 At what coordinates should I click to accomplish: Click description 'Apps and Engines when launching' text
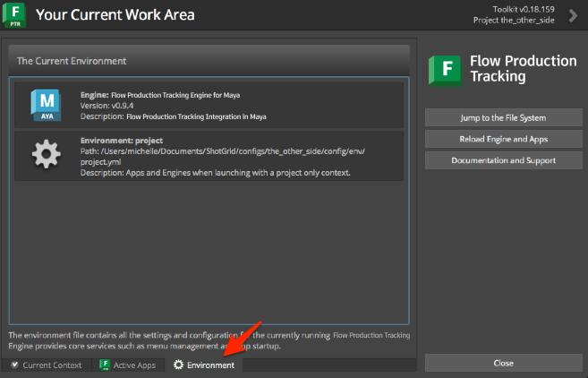(x=216, y=173)
